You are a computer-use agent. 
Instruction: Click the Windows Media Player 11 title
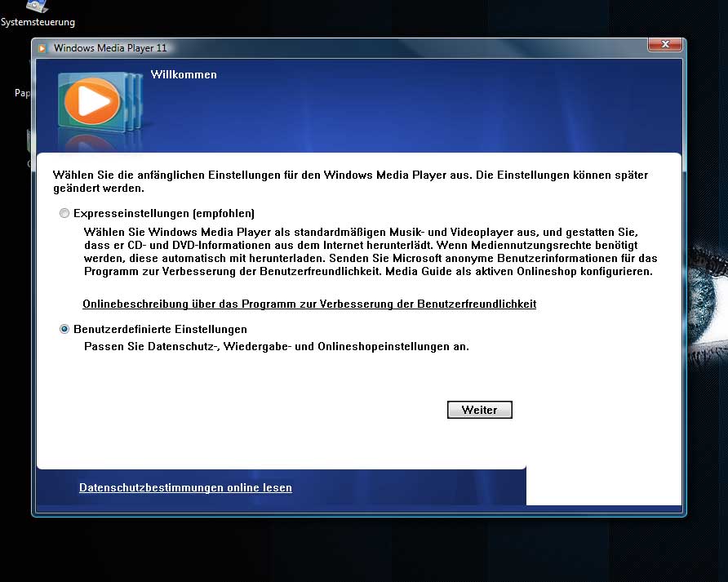coord(110,48)
